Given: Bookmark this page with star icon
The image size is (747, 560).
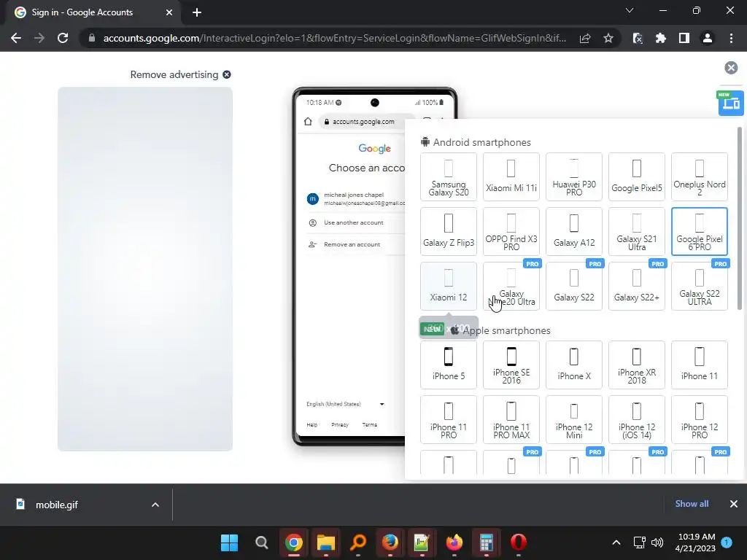Looking at the screenshot, I should (608, 38).
